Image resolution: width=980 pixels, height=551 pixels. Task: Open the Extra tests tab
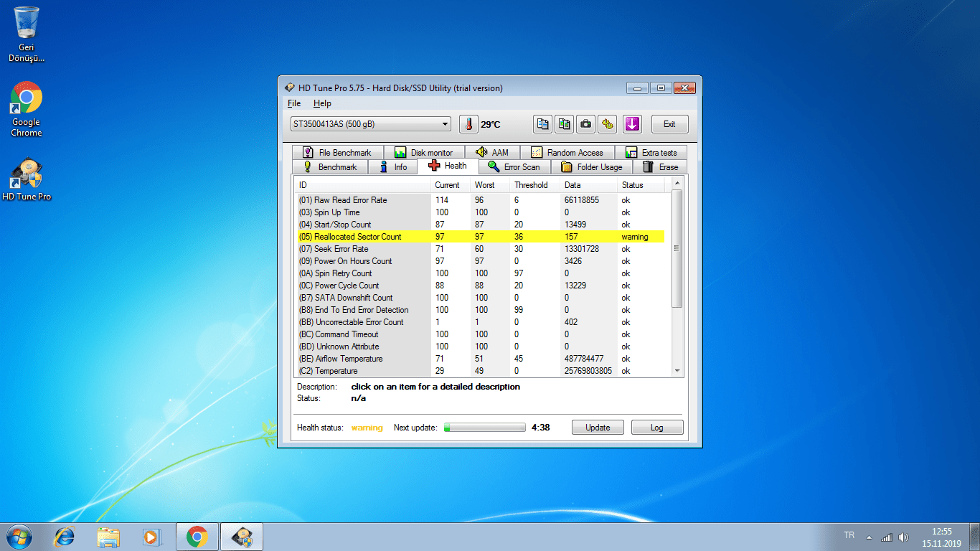(x=651, y=153)
